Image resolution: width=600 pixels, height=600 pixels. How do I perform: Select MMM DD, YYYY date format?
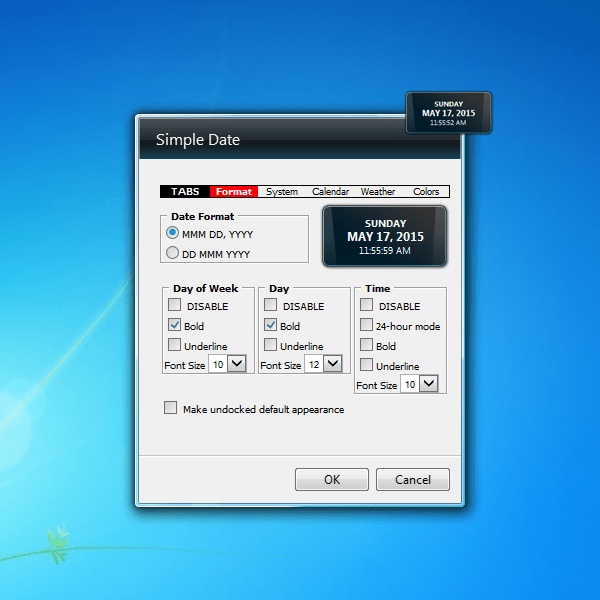(x=172, y=233)
